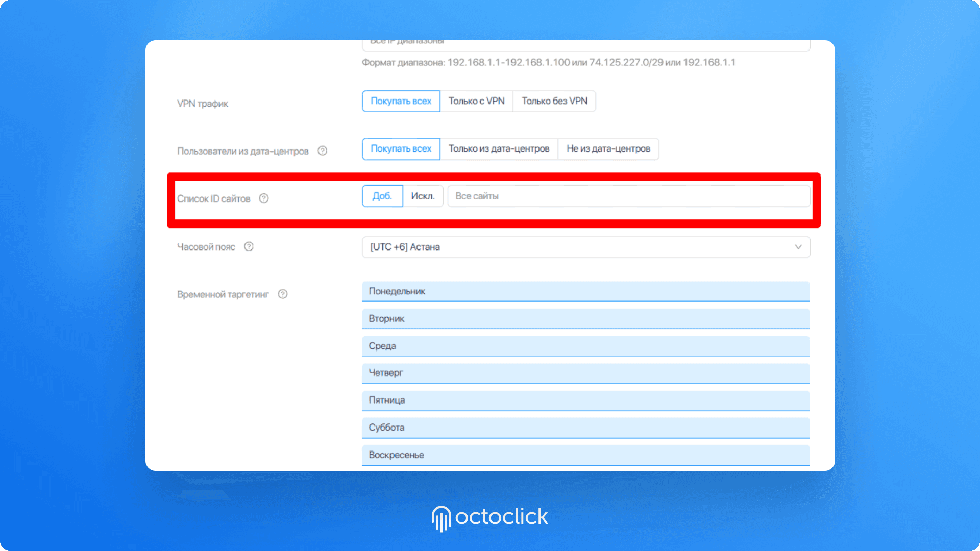Click the Понедельник time targeting row
Image resolution: width=980 pixels, height=551 pixels.
(586, 291)
